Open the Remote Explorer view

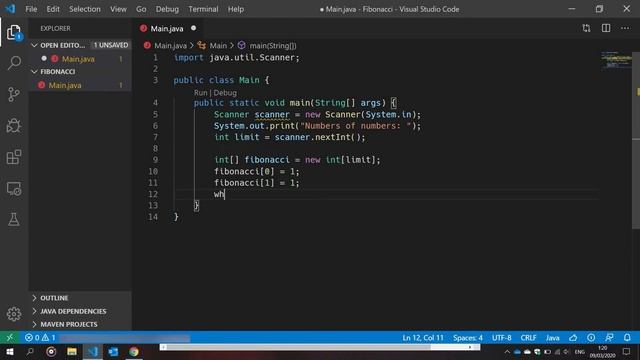coord(14,189)
